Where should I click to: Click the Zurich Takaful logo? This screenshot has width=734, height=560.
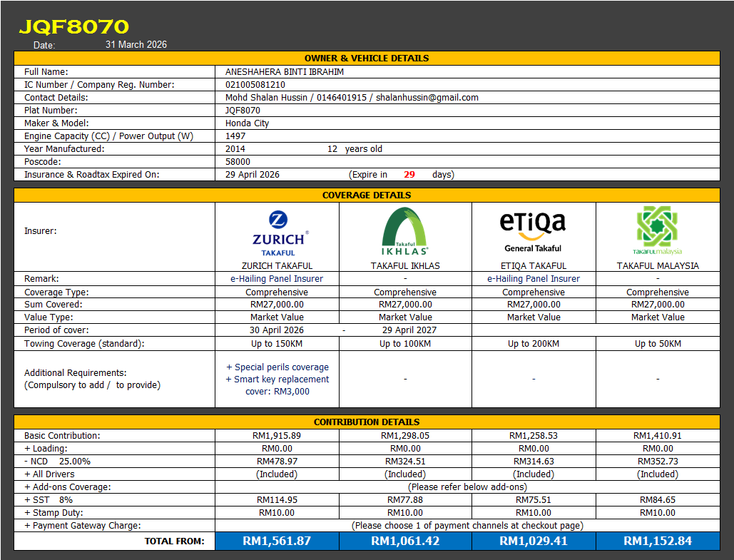tap(277, 233)
